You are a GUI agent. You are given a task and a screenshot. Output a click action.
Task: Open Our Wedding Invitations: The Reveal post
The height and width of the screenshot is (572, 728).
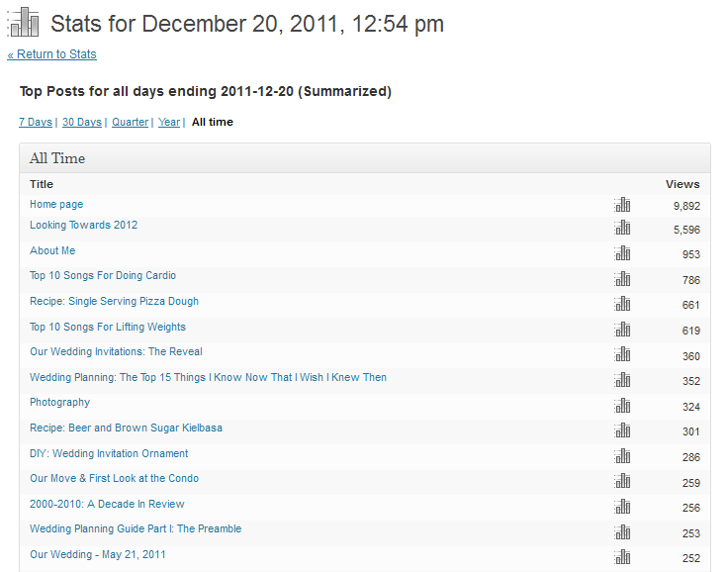tap(116, 352)
